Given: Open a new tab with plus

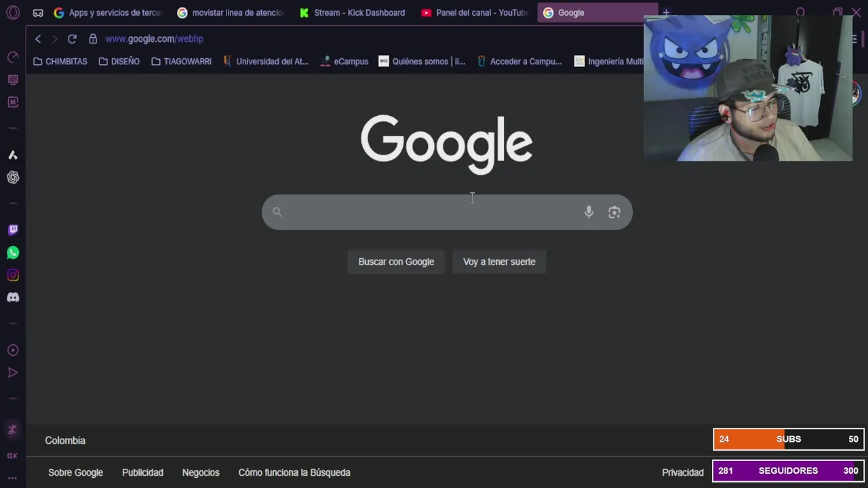Looking at the screenshot, I should [x=666, y=12].
